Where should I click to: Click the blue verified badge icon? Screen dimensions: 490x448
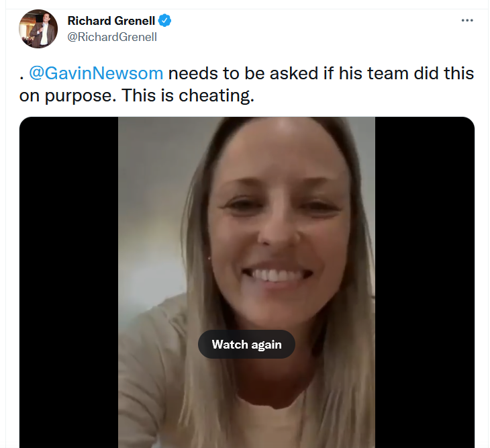point(164,21)
